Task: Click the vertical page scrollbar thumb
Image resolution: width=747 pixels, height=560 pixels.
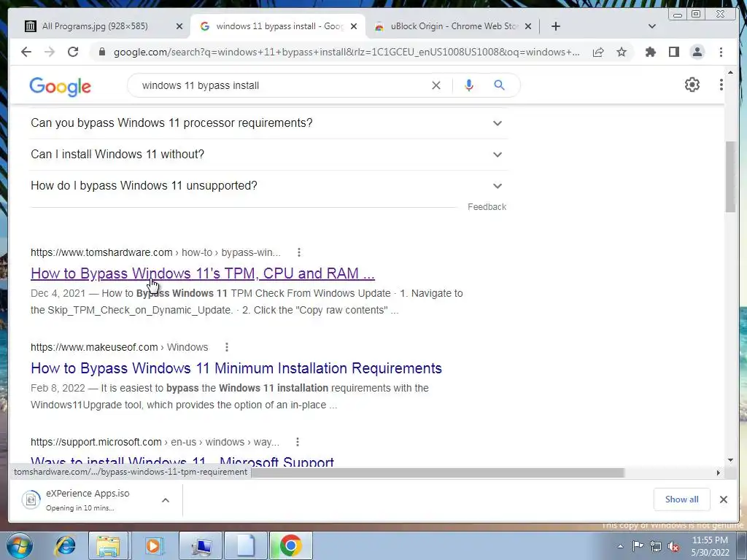Action: coord(730,176)
